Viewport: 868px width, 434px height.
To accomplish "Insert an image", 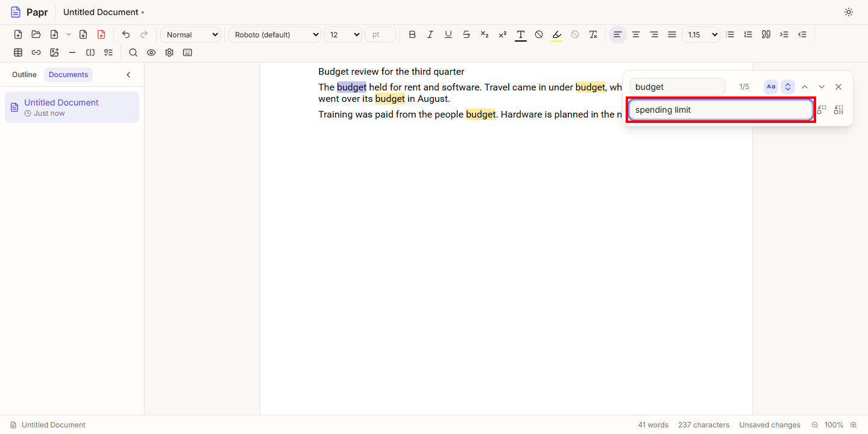I will tap(54, 52).
